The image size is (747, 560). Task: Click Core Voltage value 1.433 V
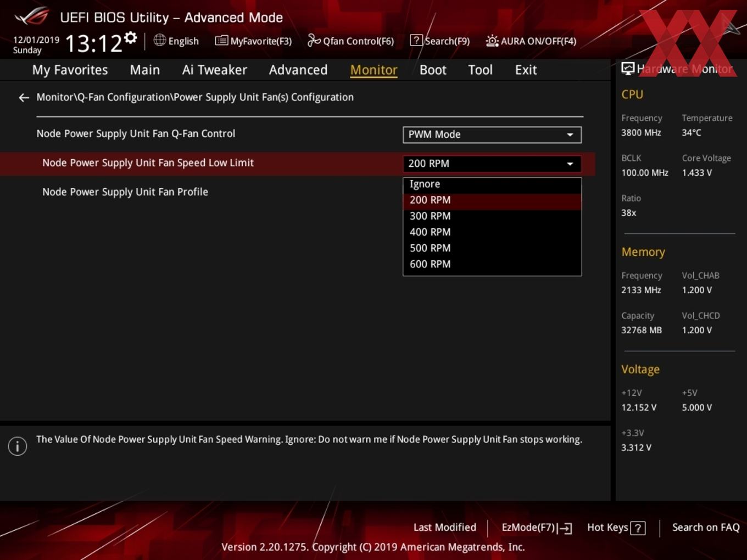697,173
